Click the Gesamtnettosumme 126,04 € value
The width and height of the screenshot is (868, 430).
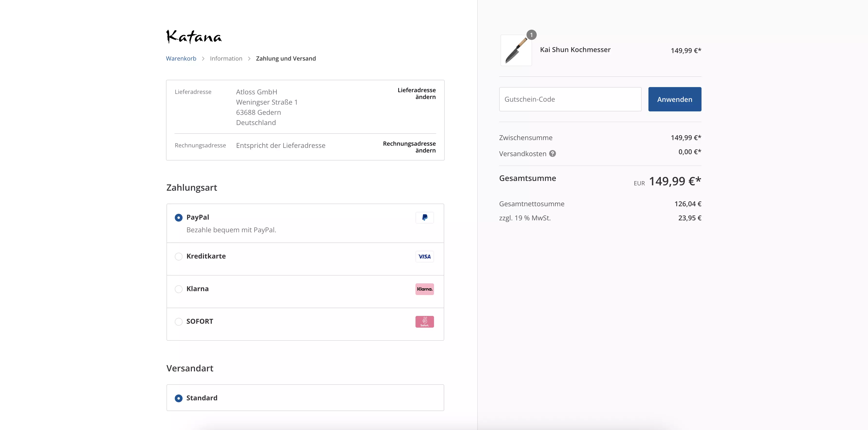point(688,204)
